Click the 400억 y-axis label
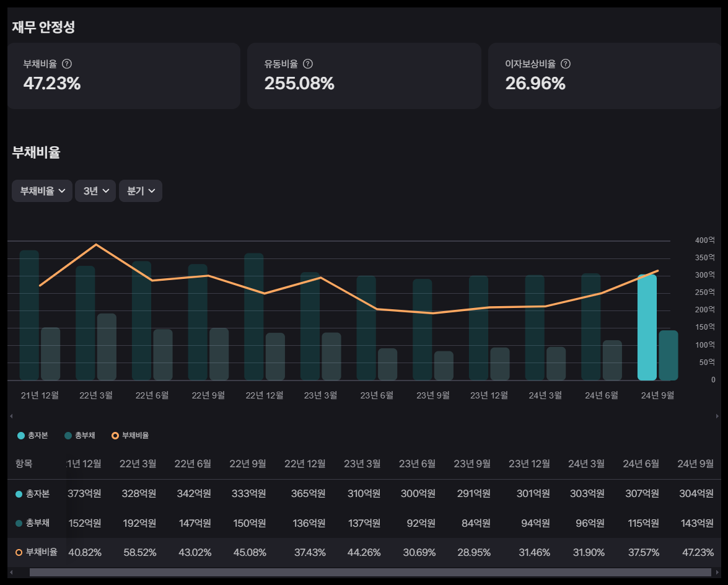 point(705,240)
